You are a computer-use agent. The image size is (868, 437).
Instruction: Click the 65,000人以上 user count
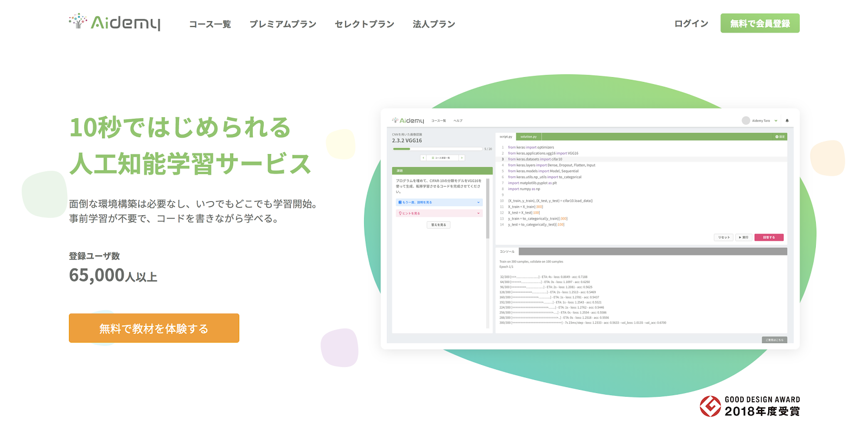[x=113, y=275]
